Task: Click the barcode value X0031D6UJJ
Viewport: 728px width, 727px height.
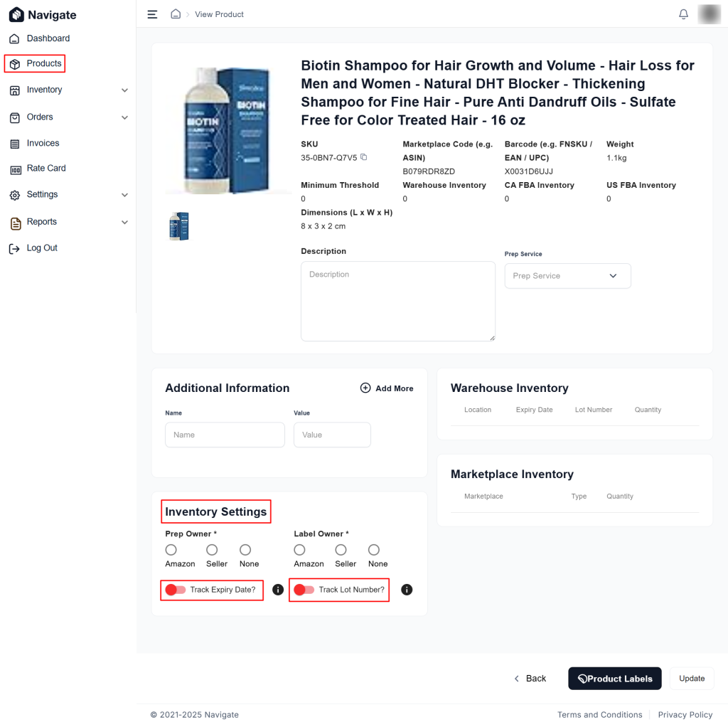Action: pos(528,171)
